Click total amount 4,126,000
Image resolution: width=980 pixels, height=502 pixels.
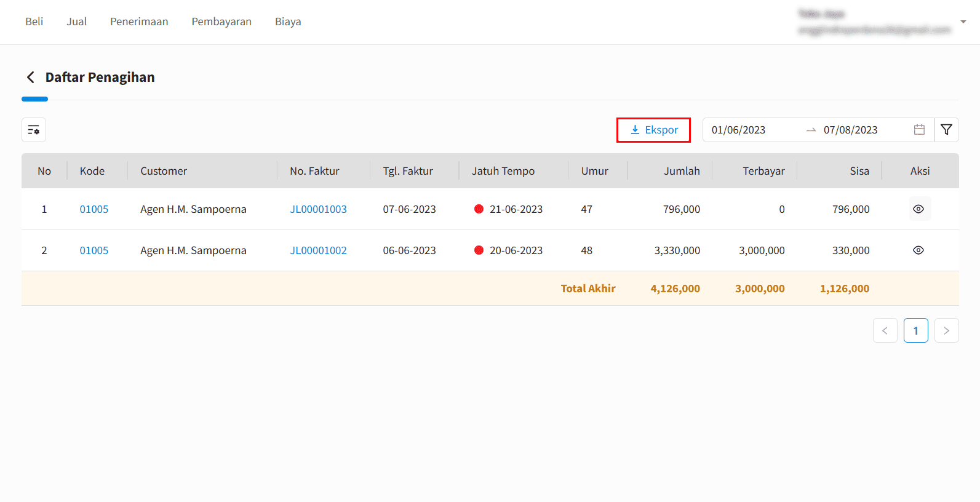click(675, 289)
